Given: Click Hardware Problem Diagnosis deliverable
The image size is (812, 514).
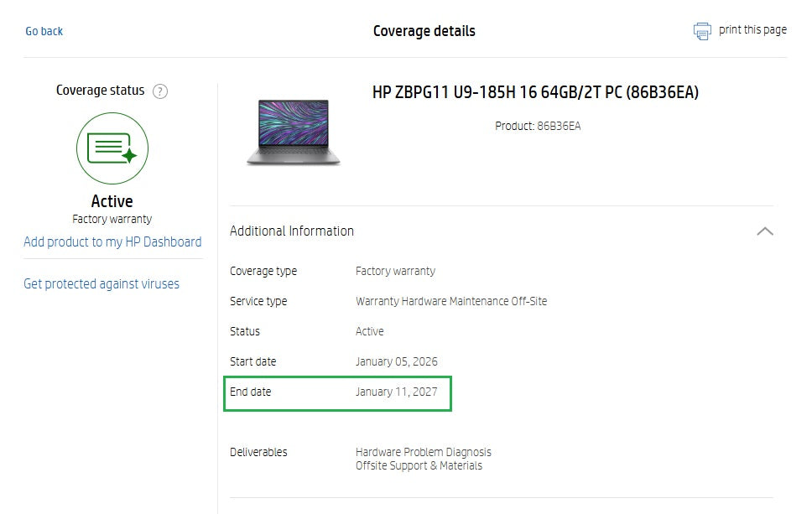Looking at the screenshot, I should (x=423, y=452).
